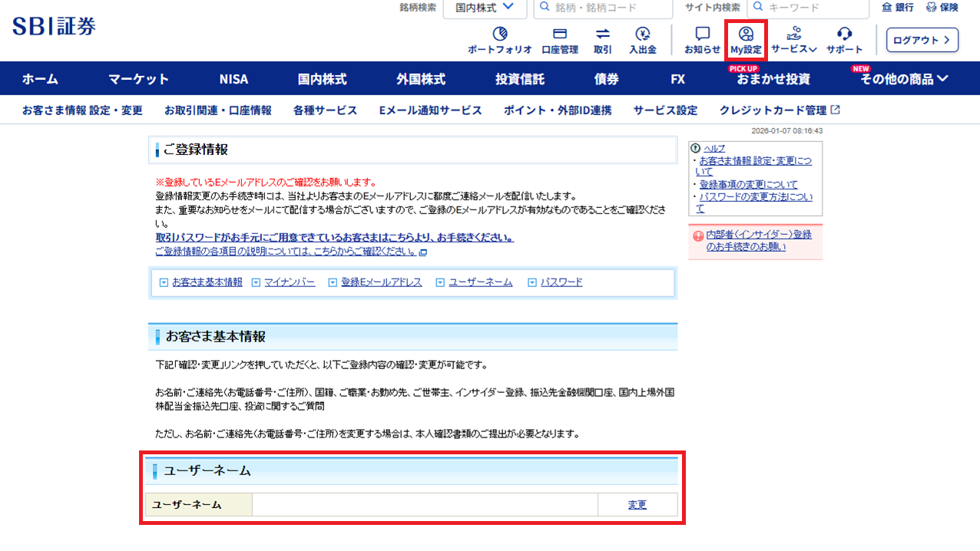Click the red insider alert icon
Viewport: 980px width, 551px height.
pos(698,236)
